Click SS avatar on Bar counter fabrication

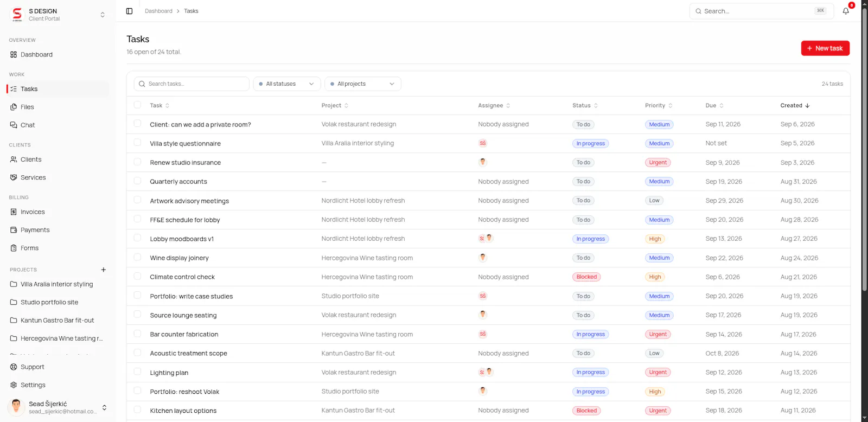click(x=483, y=334)
